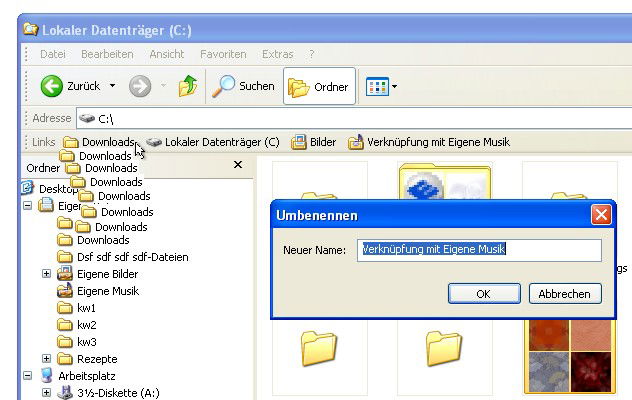Close the Umbenennen dialog
Image resolution: width=632 pixels, height=400 pixels.
(601, 215)
